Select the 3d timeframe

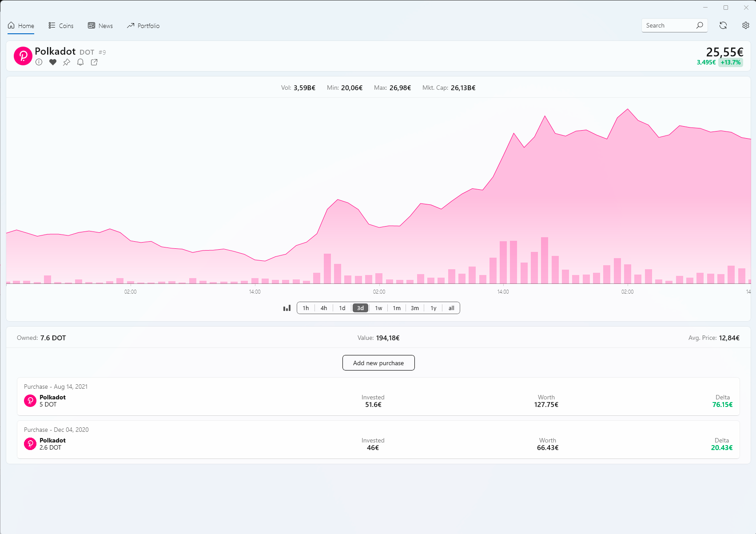coord(360,308)
